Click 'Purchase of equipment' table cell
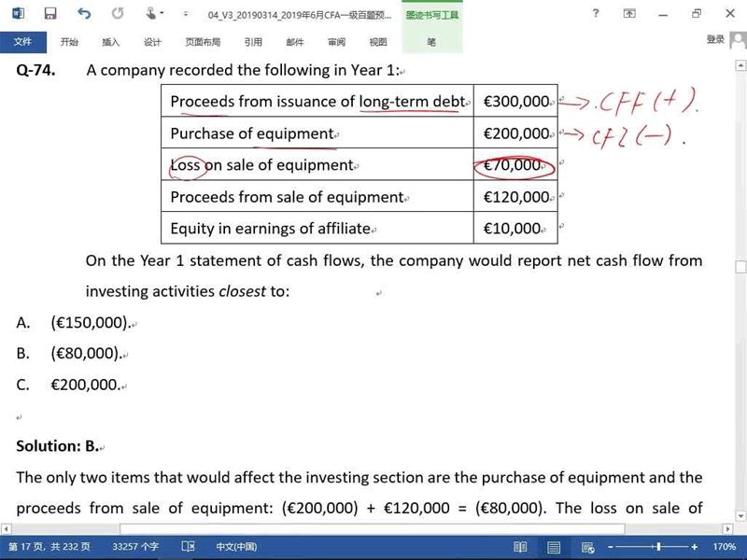Screen dimensions: 747x560 317,133
